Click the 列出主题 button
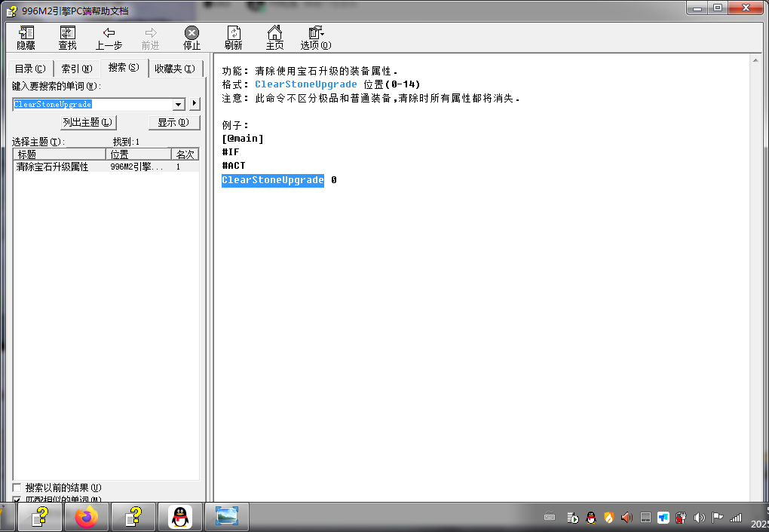Screen dimensions: 769x532 point(88,122)
